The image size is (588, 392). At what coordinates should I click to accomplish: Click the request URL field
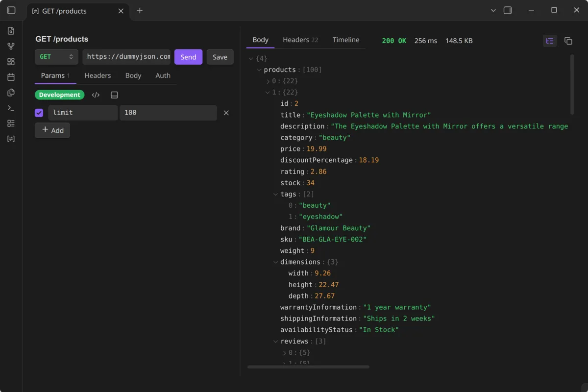(126, 57)
